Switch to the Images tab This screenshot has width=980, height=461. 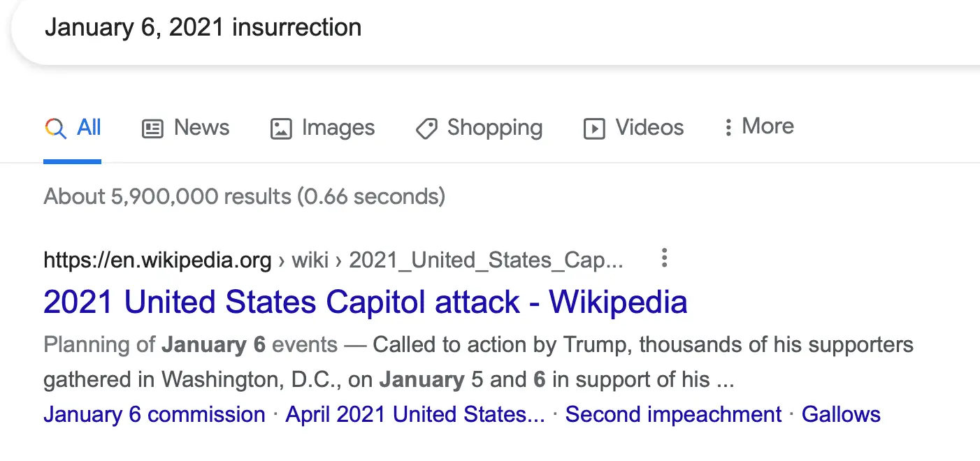(x=338, y=128)
